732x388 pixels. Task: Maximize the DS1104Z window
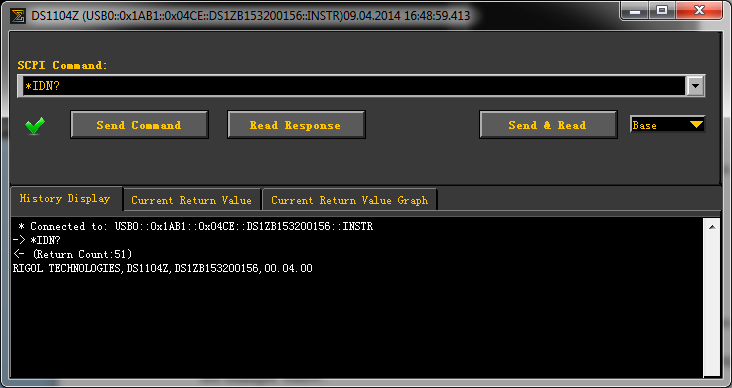[x=662, y=10]
